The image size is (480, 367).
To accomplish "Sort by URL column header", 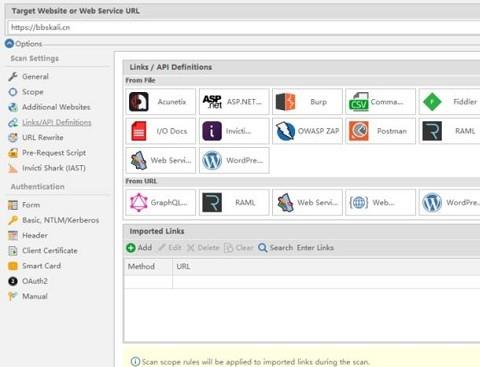I will pyautogui.click(x=326, y=266).
